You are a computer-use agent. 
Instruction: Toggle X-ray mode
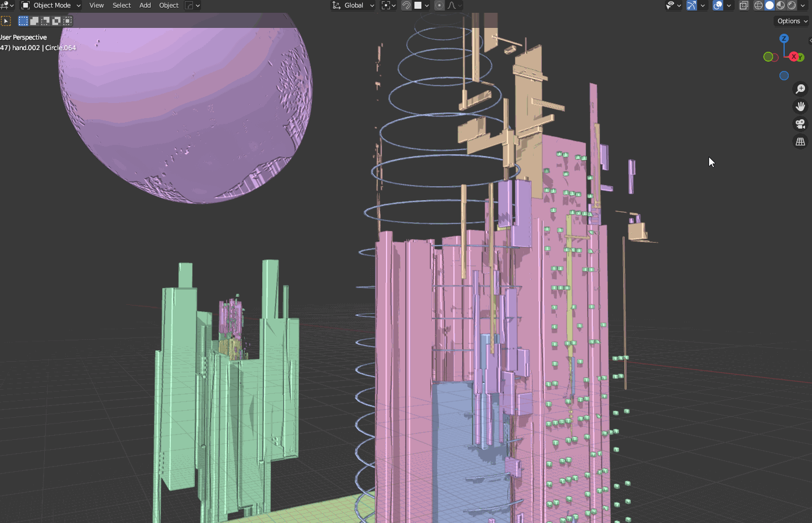(743, 5)
